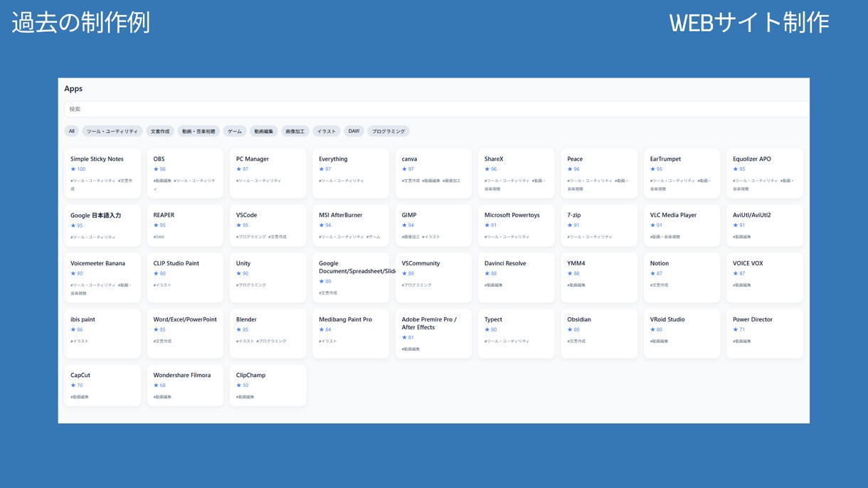This screenshot has width=868, height=488.
Task: Click the star icon on Unity card
Action: point(239,274)
